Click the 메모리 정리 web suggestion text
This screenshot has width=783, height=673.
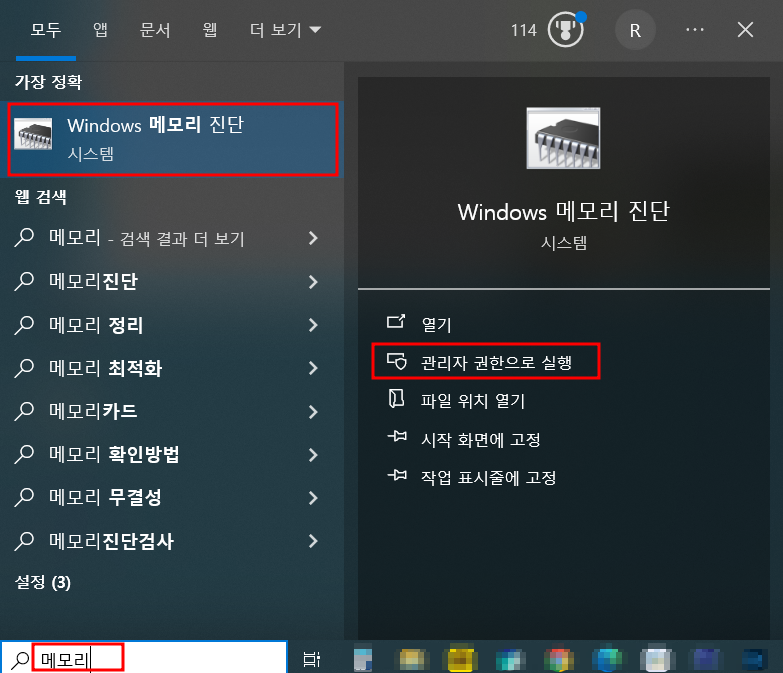click(96, 325)
